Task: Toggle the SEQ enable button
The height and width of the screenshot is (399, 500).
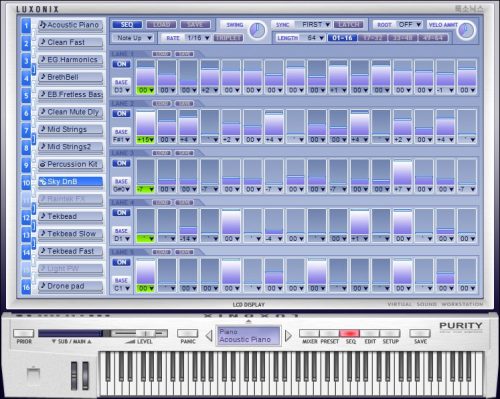Action: pos(127,25)
